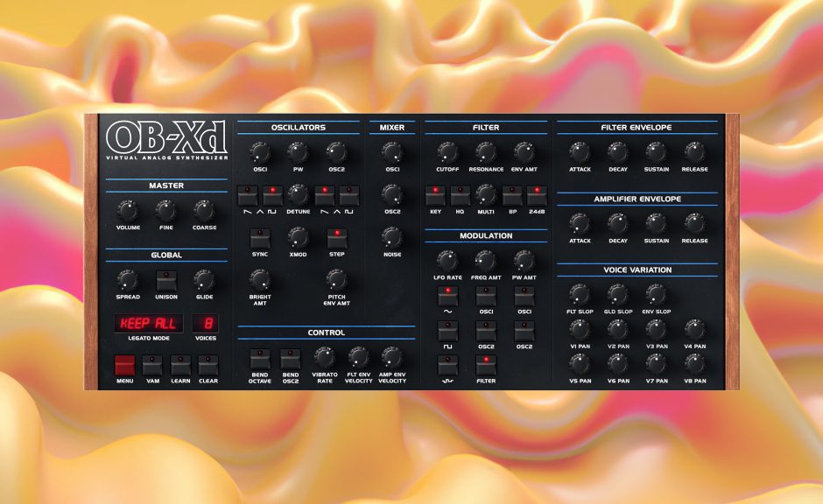Toggle the Bend Octave switch
Screen dimensions: 823x504
click(259, 358)
